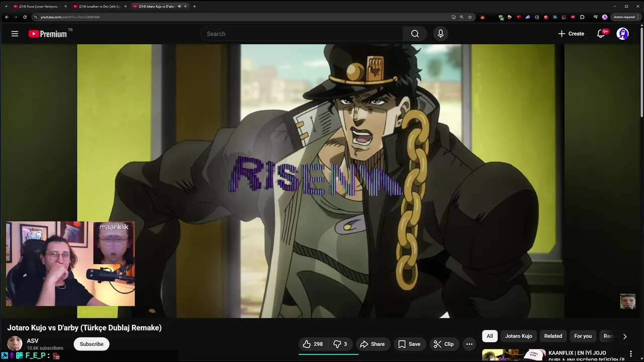Open the ASV channel name link
The width and height of the screenshot is (644, 362).
pyautogui.click(x=33, y=341)
